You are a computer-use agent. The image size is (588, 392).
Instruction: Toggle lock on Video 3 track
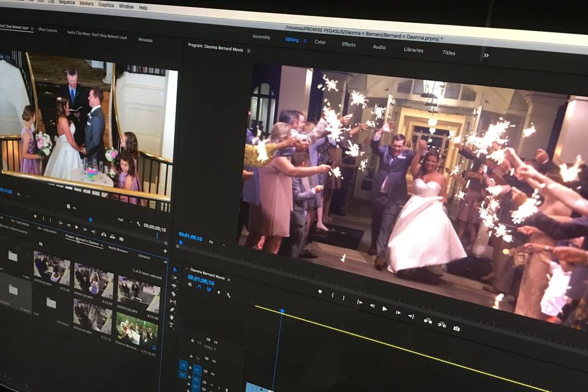point(192,340)
